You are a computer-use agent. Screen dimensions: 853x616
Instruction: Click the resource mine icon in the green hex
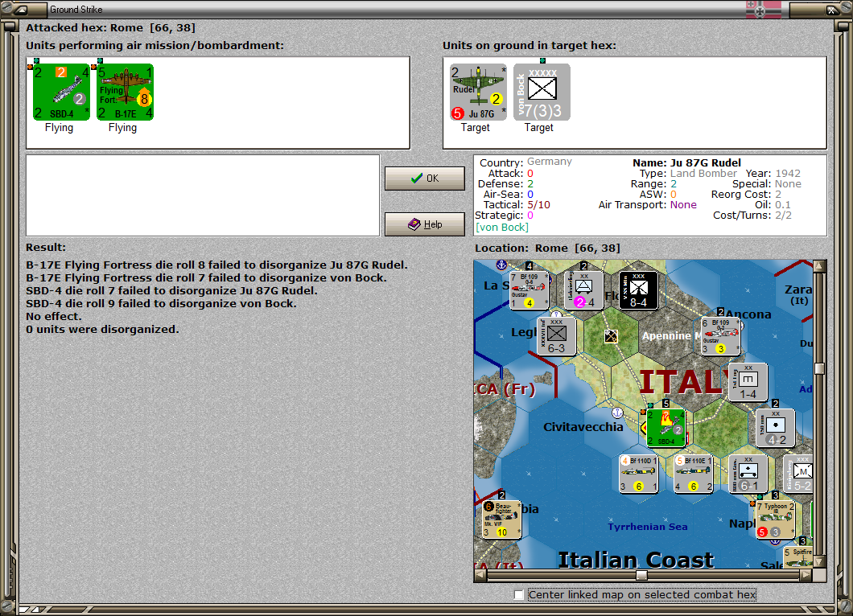coord(611,336)
